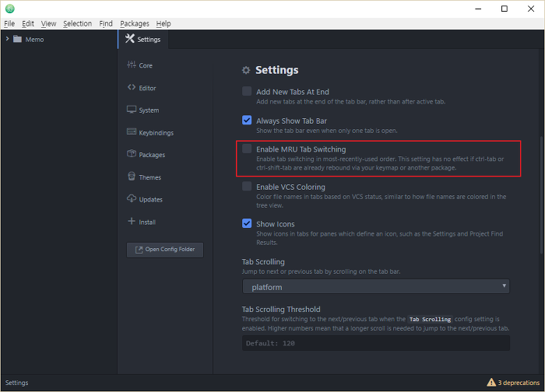Select the Settings tab
The image size is (545, 392).
coord(143,39)
